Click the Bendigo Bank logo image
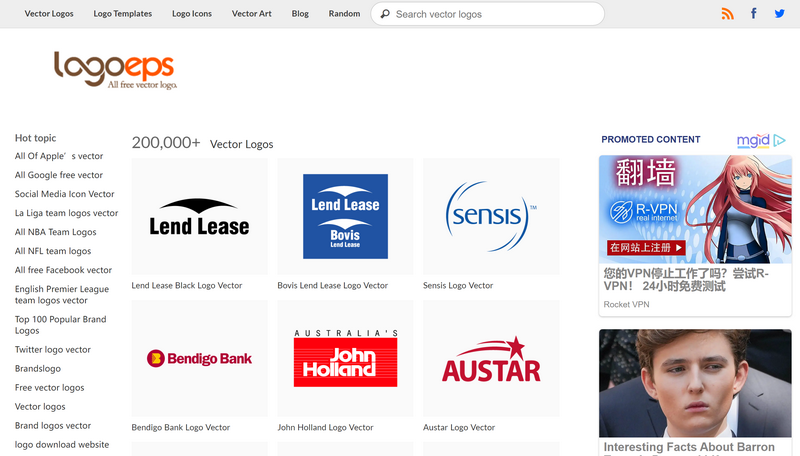Viewport: 800px width, 456px height. click(199, 358)
